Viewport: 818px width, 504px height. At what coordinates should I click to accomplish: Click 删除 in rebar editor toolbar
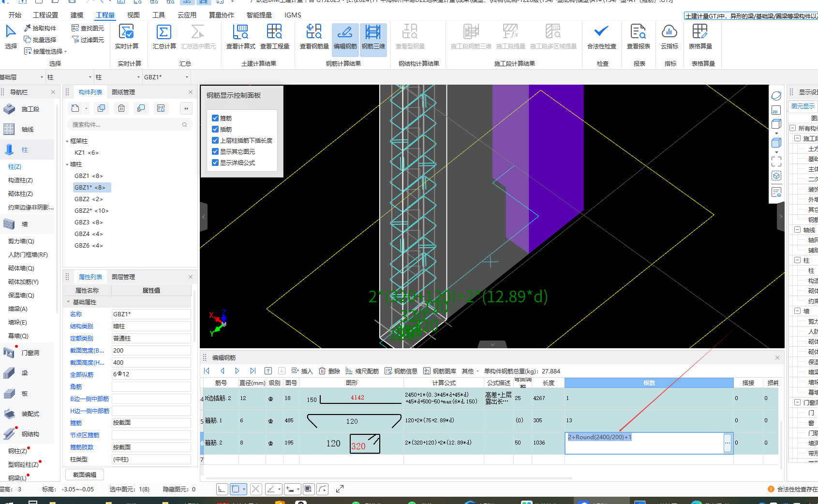point(329,371)
